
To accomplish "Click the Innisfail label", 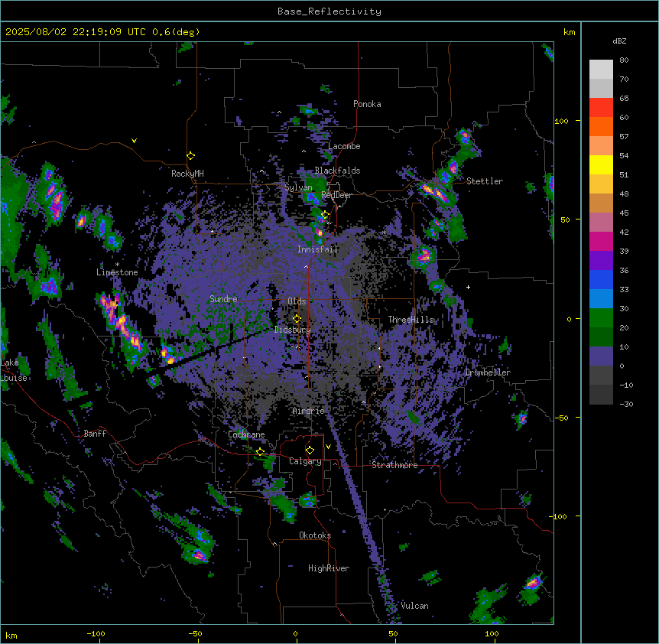I will pyautogui.click(x=317, y=249).
